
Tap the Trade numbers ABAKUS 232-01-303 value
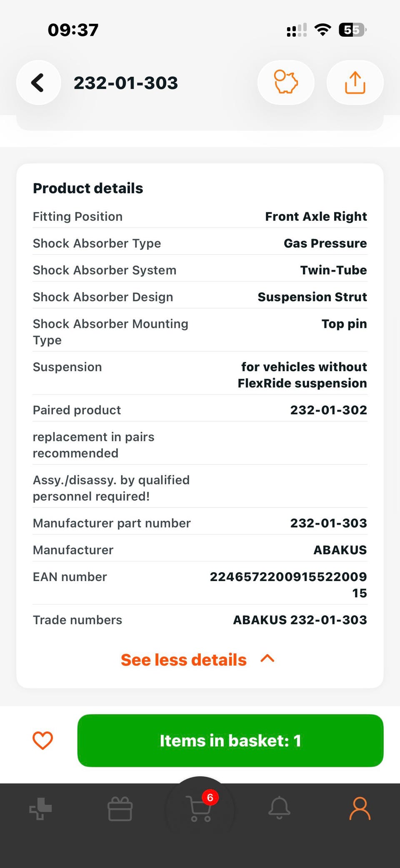(x=300, y=620)
